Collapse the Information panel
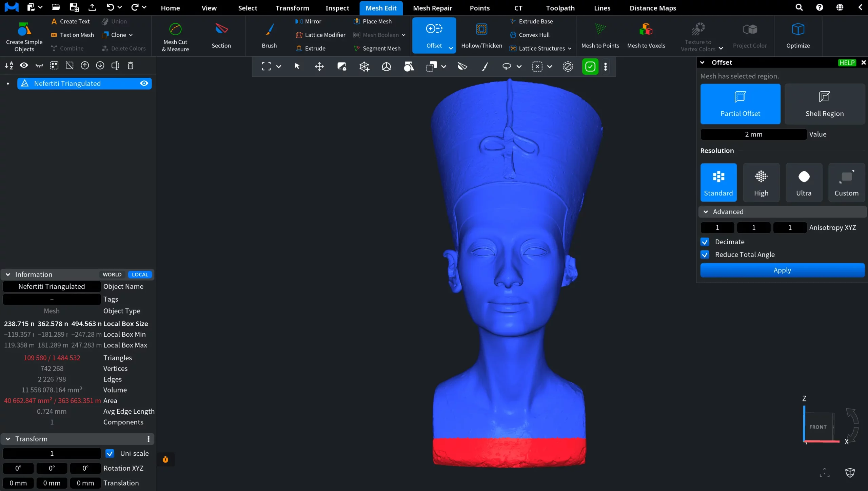This screenshot has height=491, width=868. (8, 275)
